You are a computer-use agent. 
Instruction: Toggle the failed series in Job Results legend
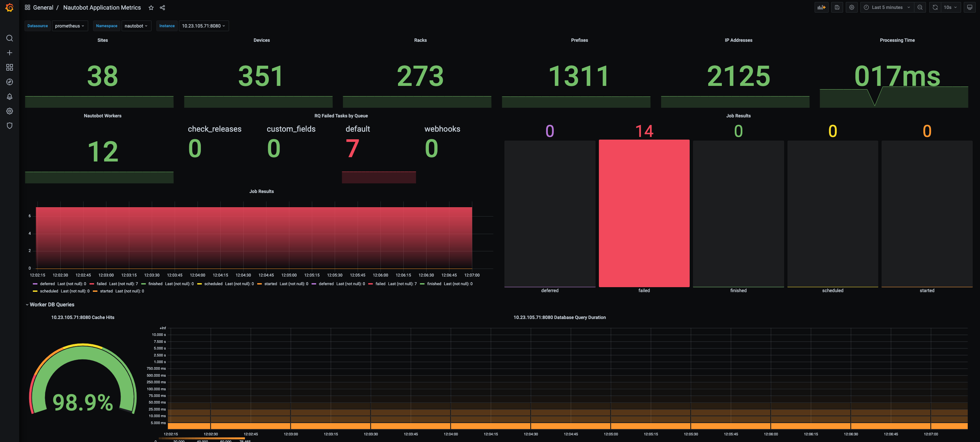tap(101, 284)
